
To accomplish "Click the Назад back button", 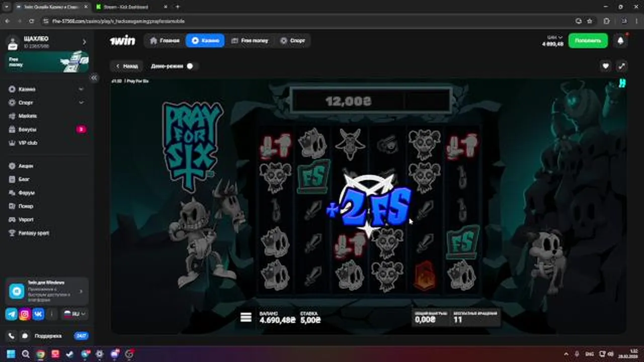I will click(x=127, y=66).
